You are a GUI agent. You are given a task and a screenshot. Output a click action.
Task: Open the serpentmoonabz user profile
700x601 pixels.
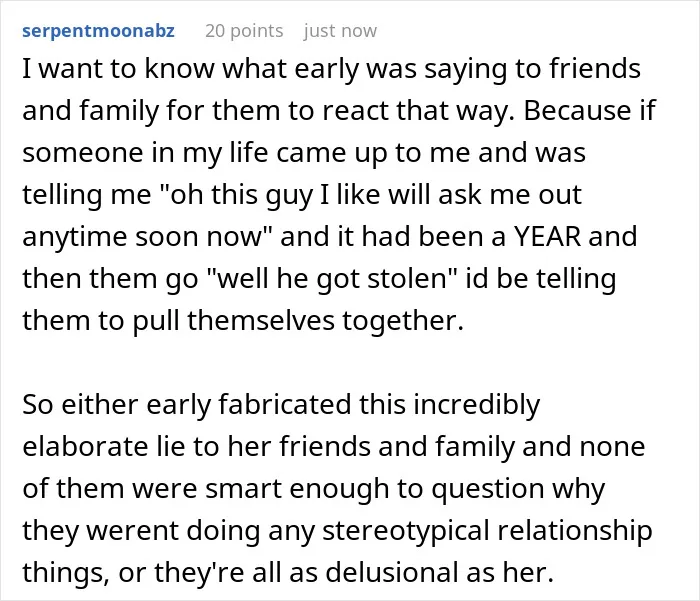click(98, 31)
